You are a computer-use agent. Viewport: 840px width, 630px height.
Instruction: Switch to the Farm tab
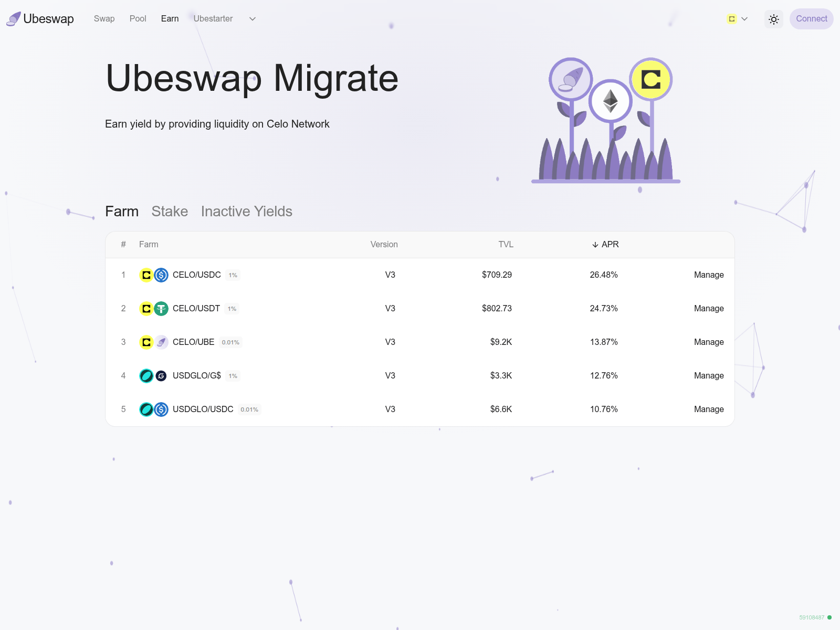coord(122,211)
